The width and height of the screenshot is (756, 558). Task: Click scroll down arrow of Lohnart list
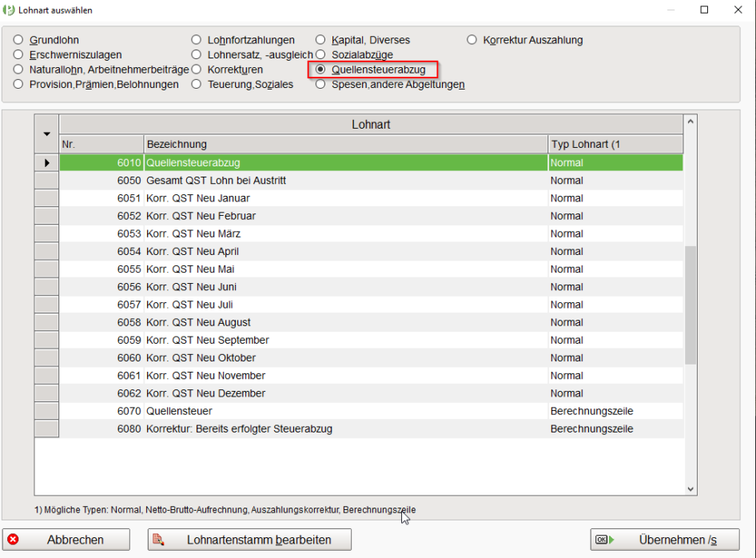tap(690, 489)
